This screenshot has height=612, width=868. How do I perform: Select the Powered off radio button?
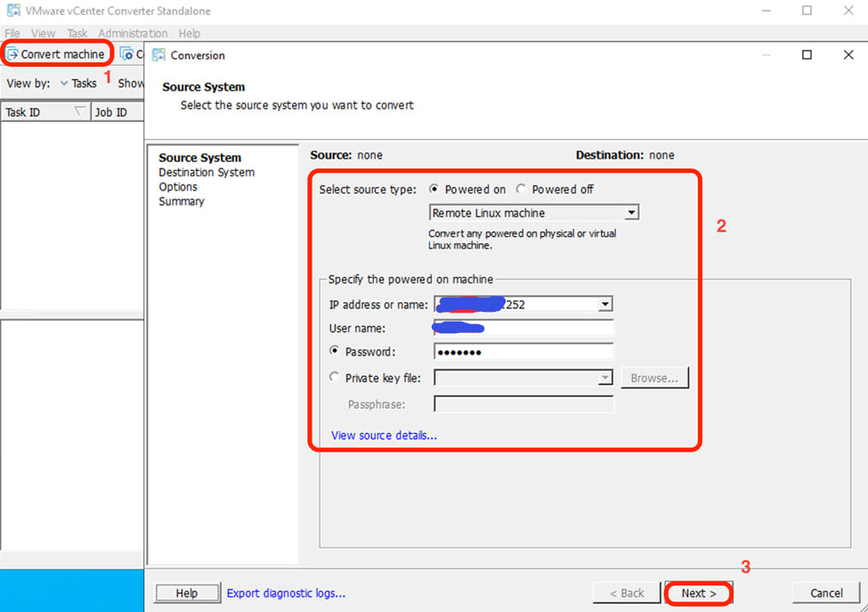[521, 189]
